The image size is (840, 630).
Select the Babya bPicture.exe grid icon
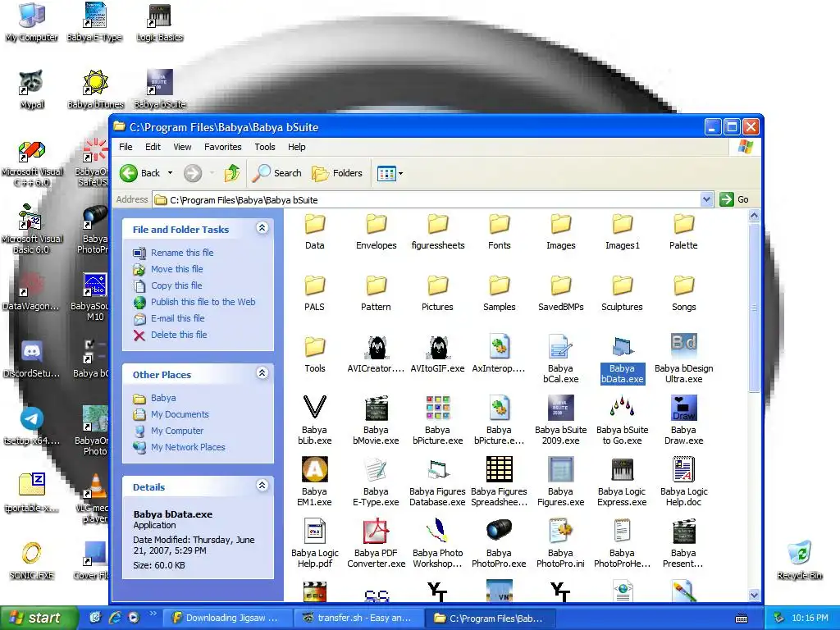(438, 409)
